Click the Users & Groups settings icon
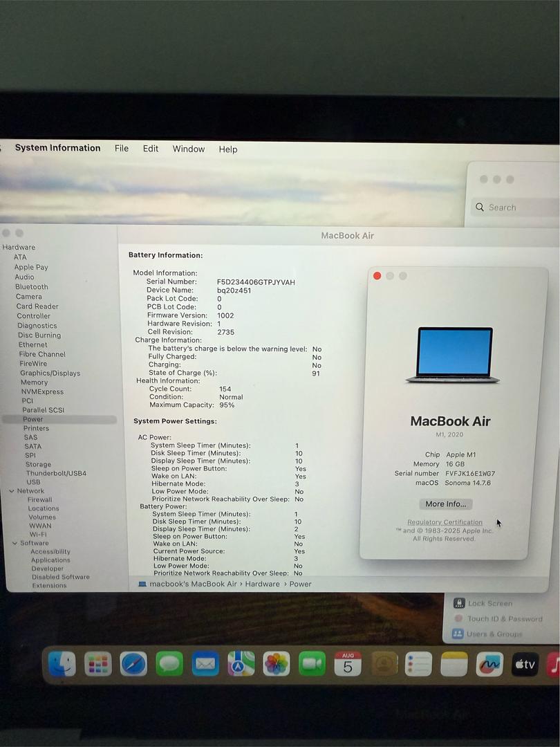 458,634
